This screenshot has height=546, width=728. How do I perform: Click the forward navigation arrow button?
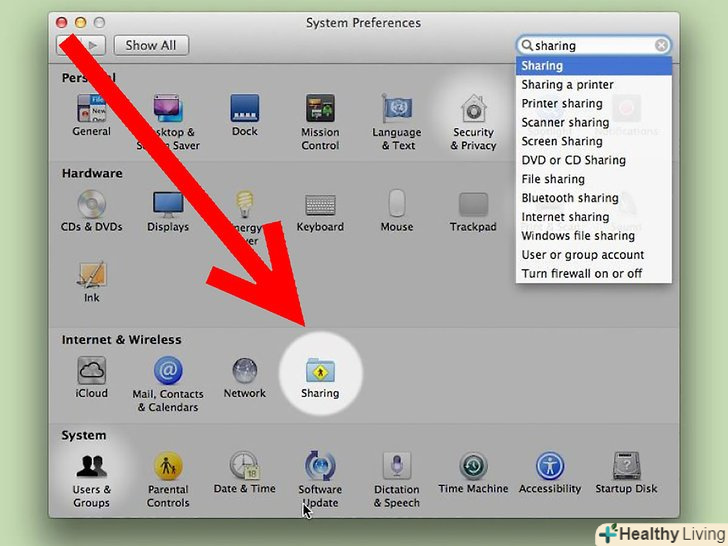(x=94, y=46)
